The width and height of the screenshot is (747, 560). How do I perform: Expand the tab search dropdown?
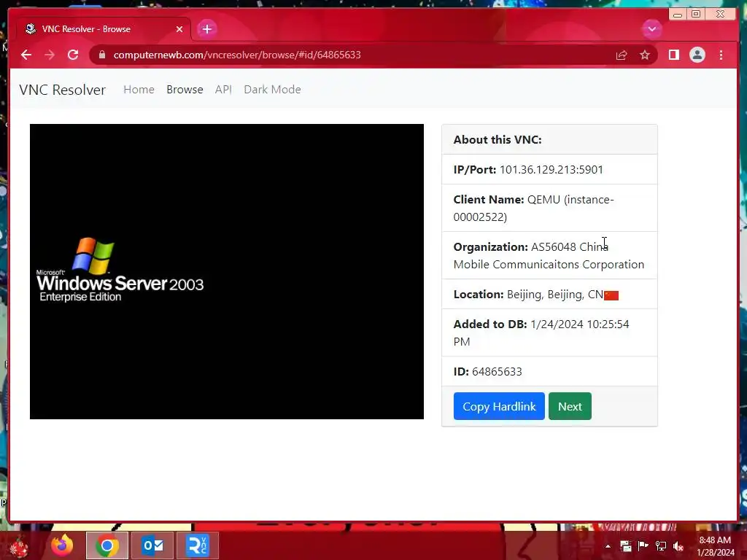click(651, 29)
